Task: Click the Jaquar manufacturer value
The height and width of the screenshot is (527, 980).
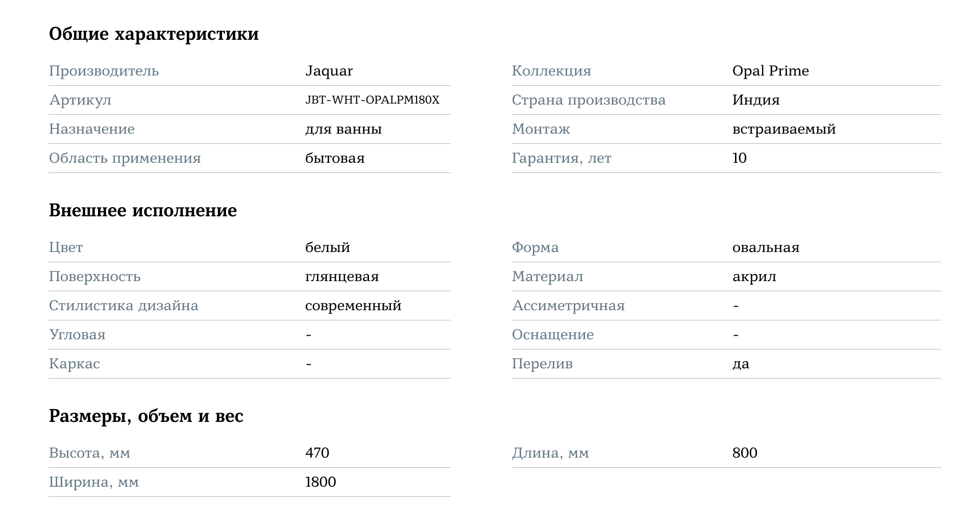Action: point(329,71)
